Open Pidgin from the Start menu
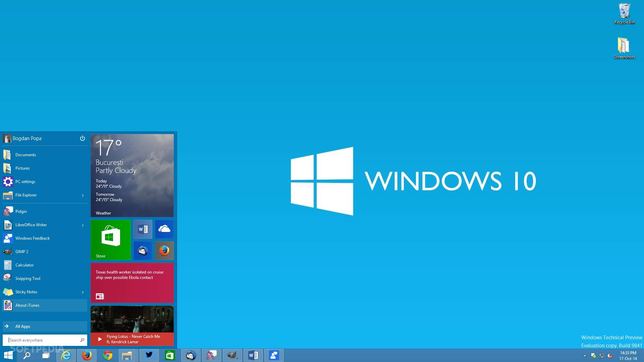This screenshot has width=644, height=362. point(21,211)
